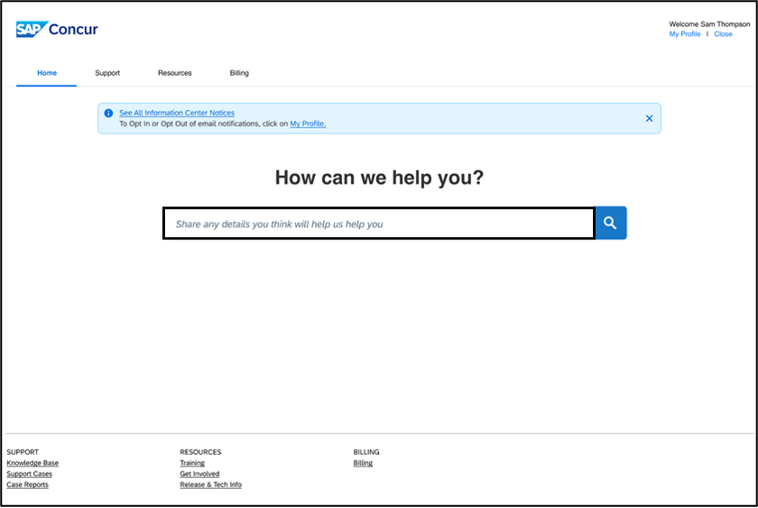This screenshot has width=758, height=508.
Task: Click the RESOURCES footer heading
Action: [201, 452]
